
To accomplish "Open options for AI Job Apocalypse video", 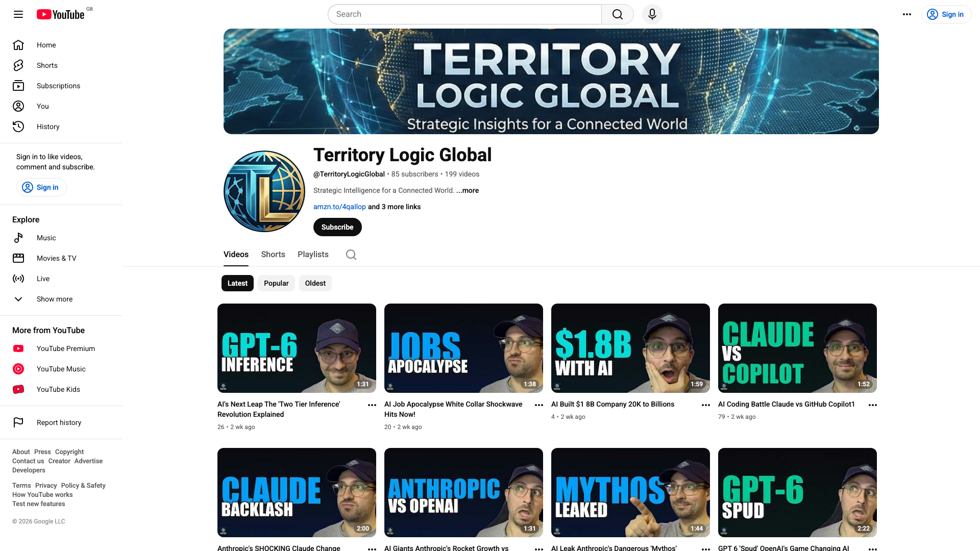I will click(539, 405).
